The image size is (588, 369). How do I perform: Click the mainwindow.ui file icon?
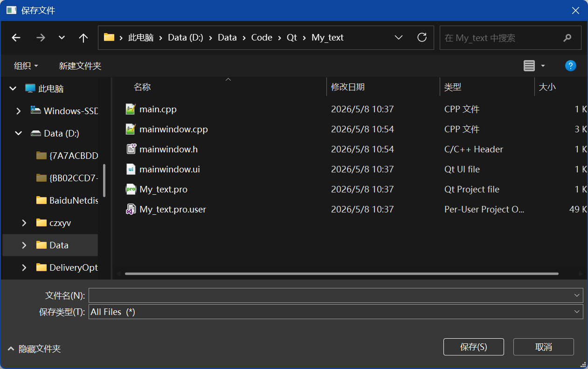click(x=131, y=169)
